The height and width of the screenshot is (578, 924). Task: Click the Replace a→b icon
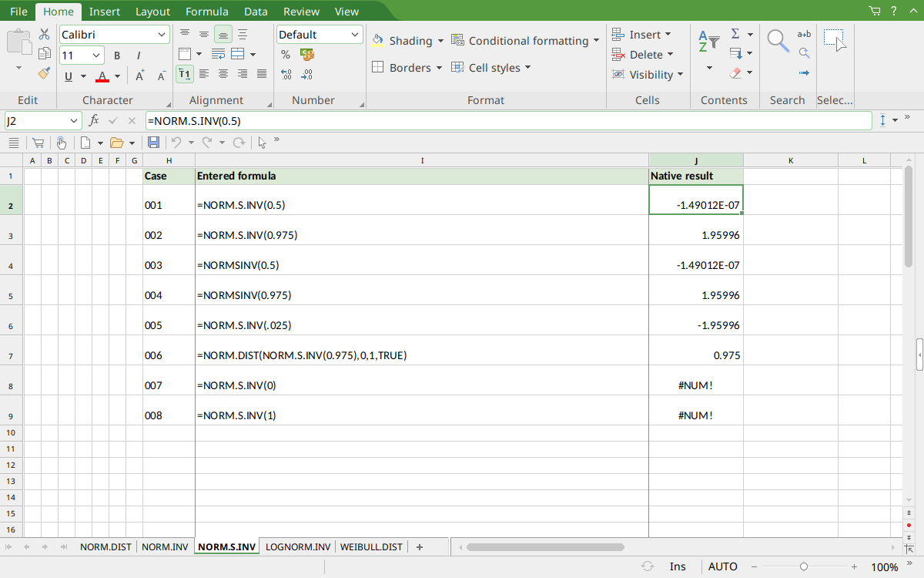point(804,34)
